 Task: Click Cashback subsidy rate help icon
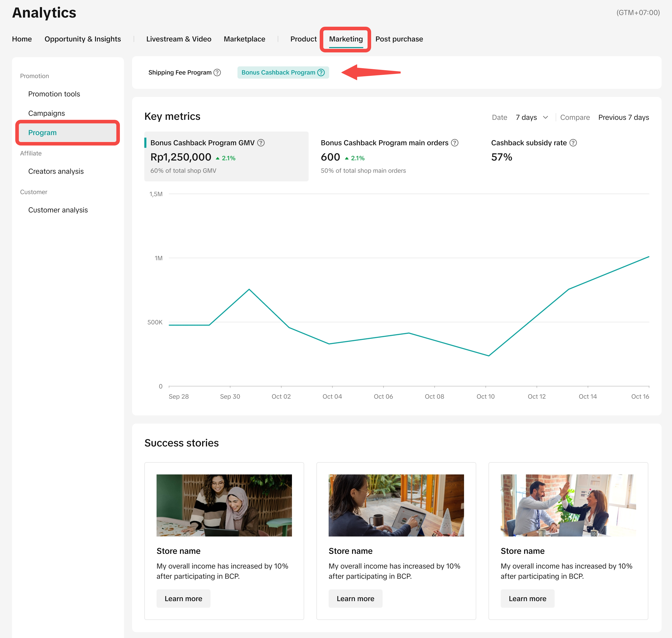coord(573,143)
